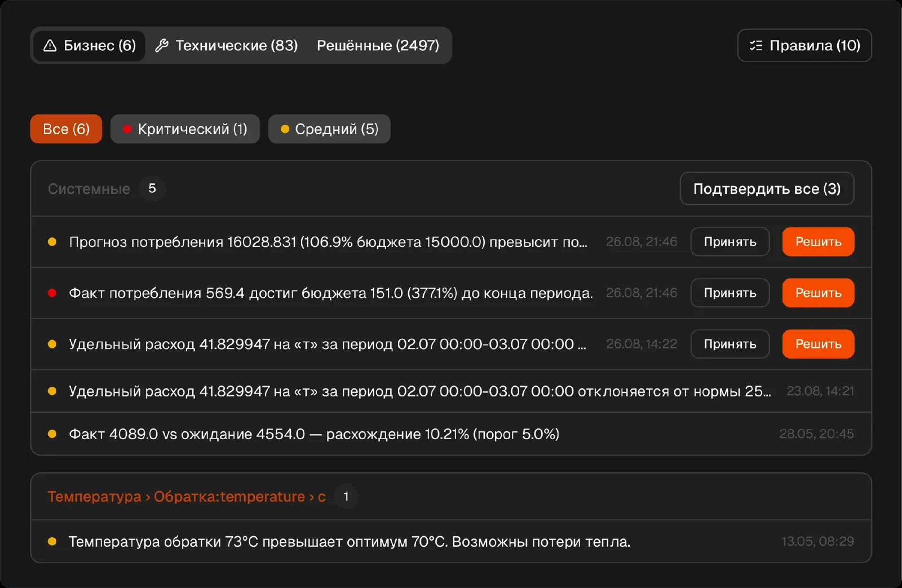902x588 pixels.
Task: Click timestamp 28.05, 20:45
Action: [816, 434]
